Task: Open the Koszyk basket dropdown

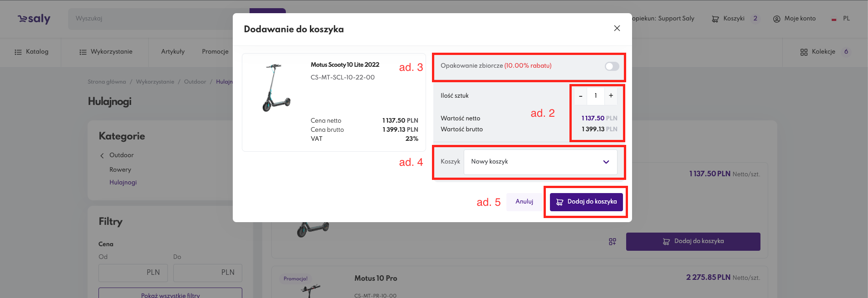Action: tap(540, 162)
